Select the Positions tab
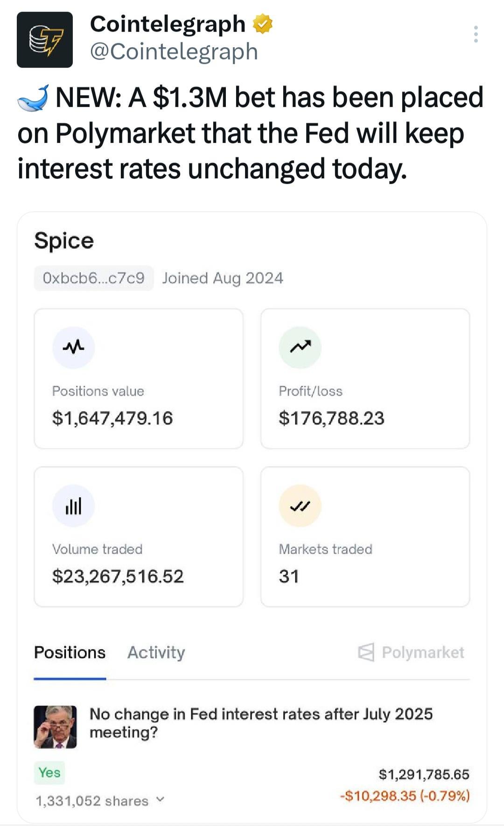 [x=70, y=652]
